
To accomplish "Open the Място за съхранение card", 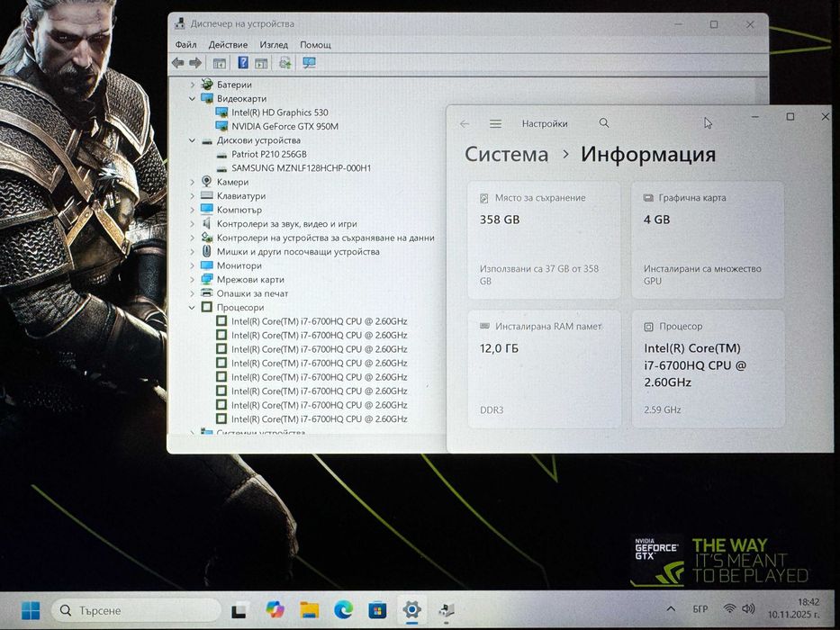I will click(545, 239).
